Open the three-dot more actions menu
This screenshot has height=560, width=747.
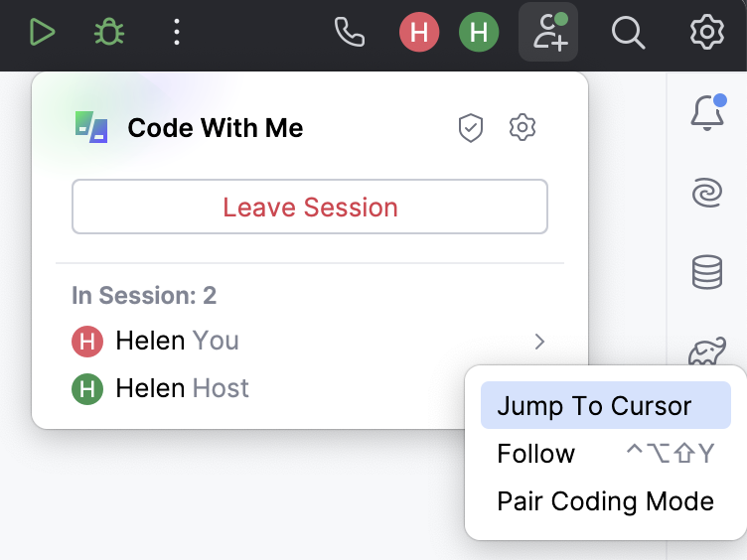click(x=177, y=33)
